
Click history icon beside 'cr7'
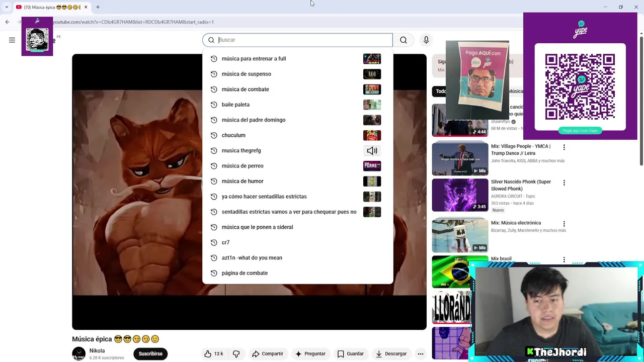point(214,242)
